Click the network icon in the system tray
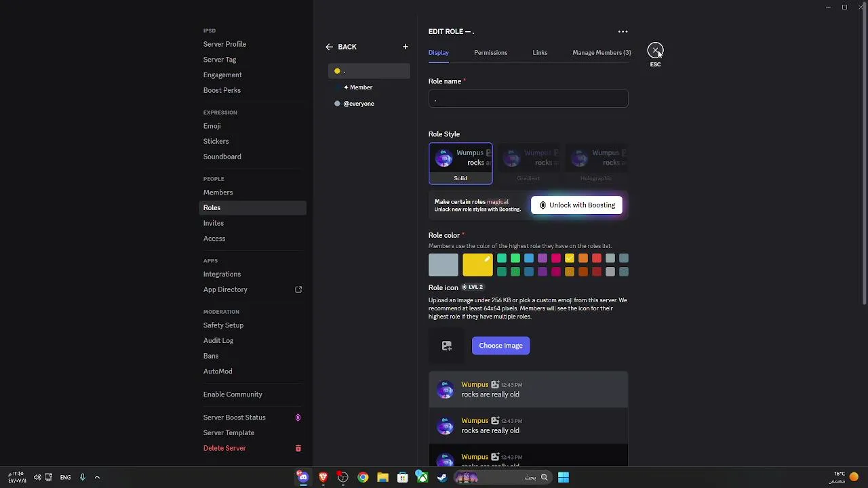This screenshot has height=488, width=868. [48, 477]
